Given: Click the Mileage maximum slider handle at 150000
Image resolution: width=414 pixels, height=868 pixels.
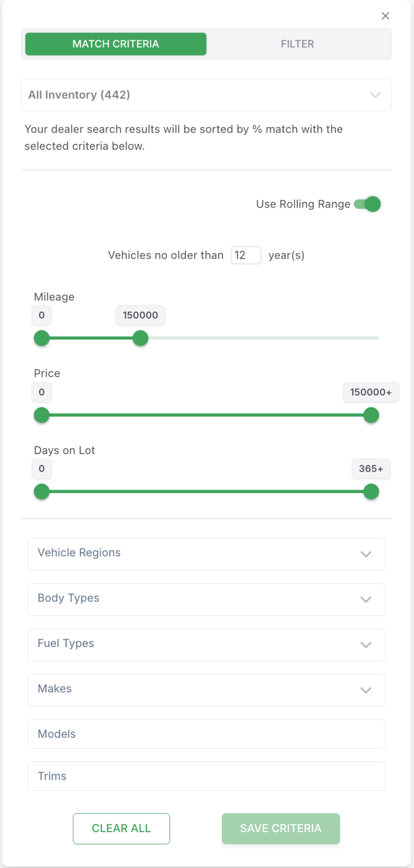Looking at the screenshot, I should click(141, 338).
